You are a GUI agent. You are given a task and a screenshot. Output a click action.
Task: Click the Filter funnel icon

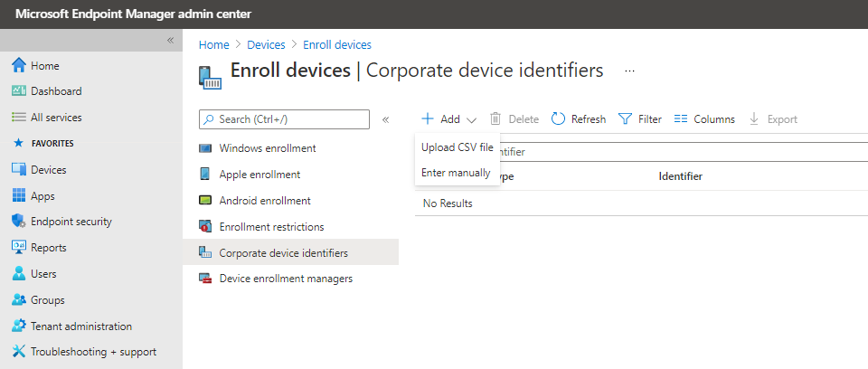[625, 118]
